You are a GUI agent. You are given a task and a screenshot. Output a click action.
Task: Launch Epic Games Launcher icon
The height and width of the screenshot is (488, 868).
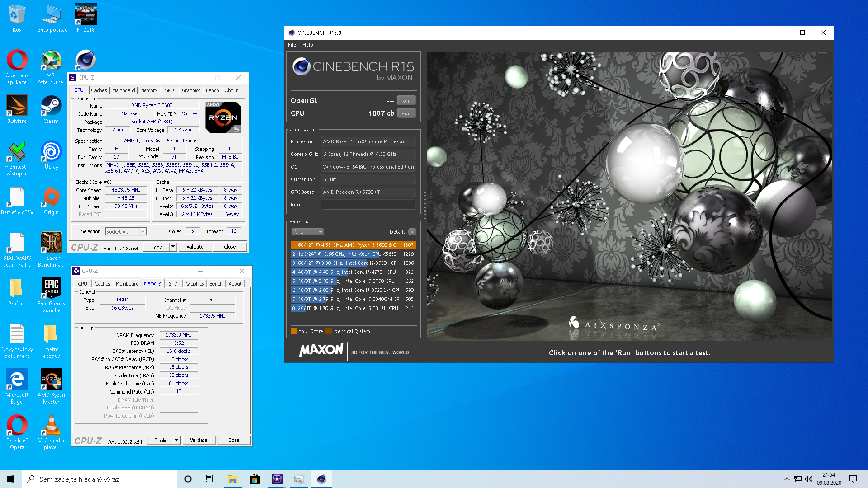point(51,295)
